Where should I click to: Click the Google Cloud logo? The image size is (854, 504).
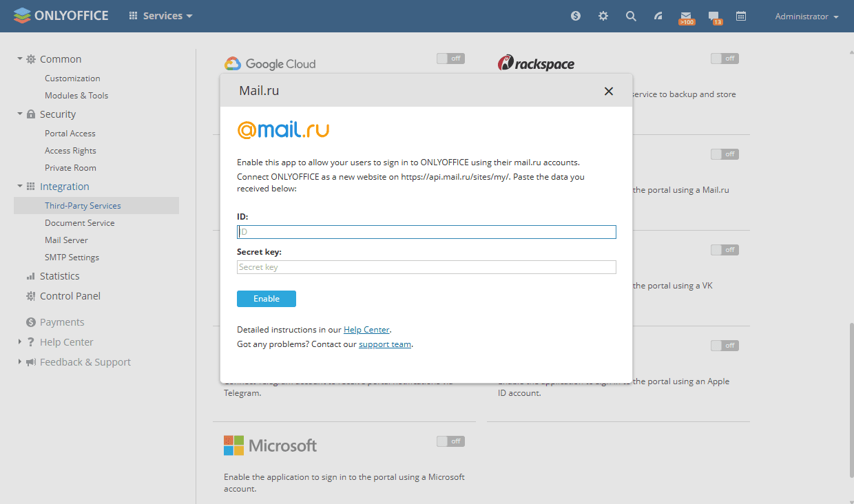coord(270,64)
